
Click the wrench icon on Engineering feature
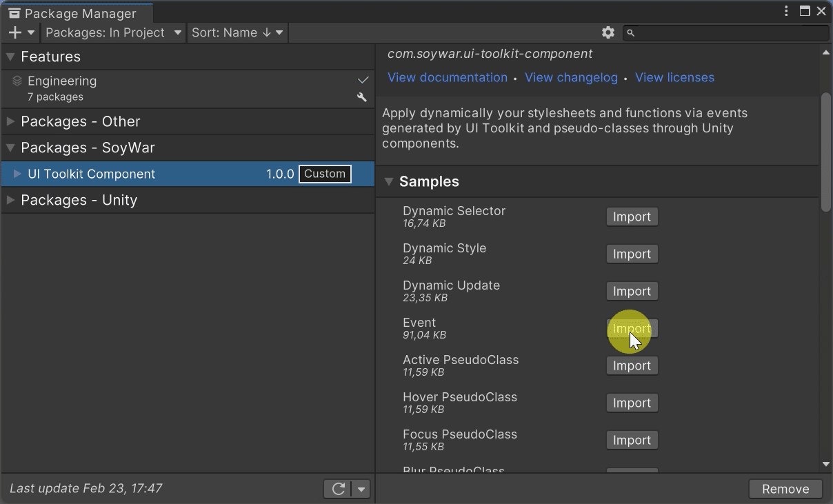pos(362,97)
